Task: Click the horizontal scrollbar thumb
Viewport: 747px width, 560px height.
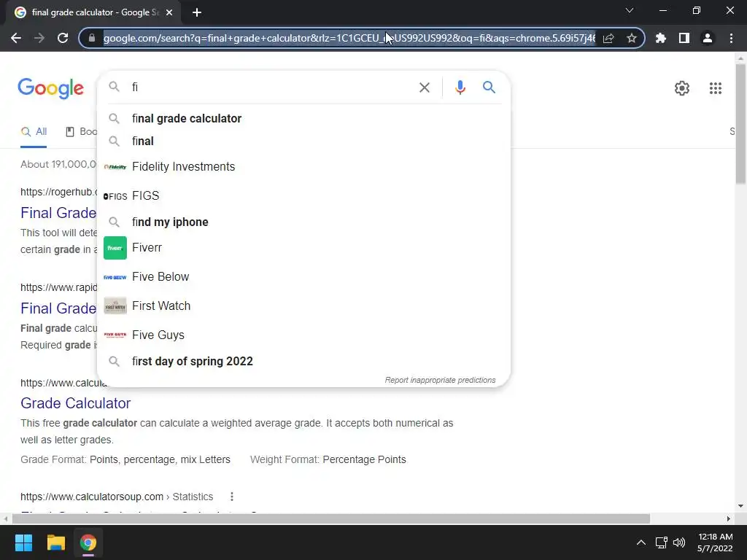Action: (x=331, y=518)
